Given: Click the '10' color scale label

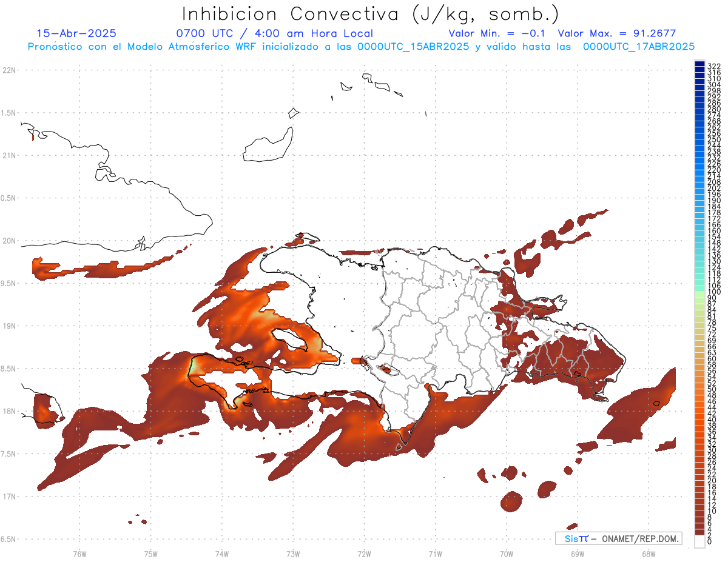Looking at the screenshot, I should click(x=712, y=512).
